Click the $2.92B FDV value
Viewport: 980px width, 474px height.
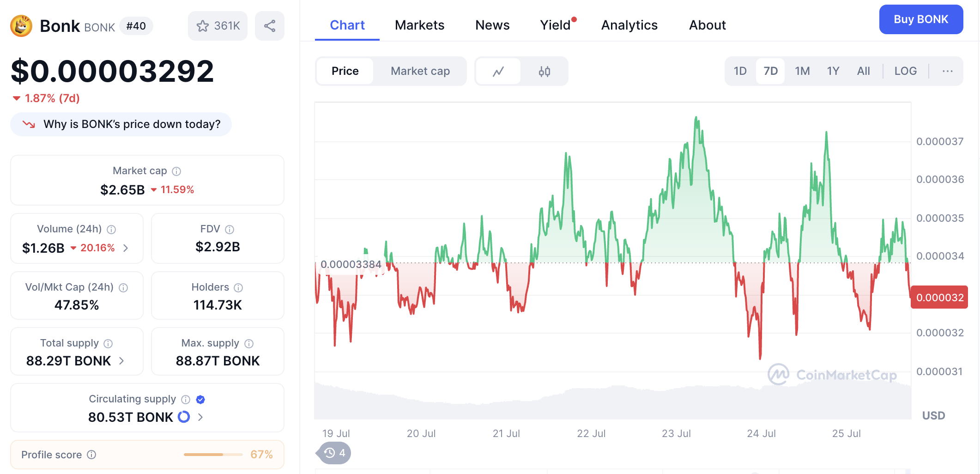click(218, 247)
